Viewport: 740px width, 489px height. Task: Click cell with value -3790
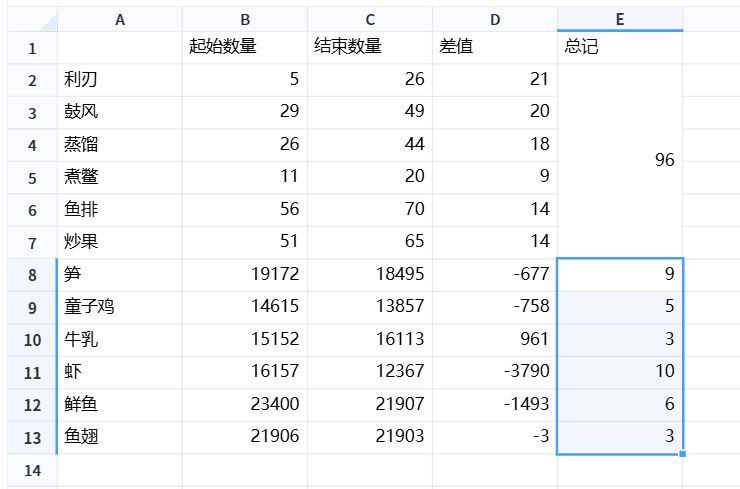[x=495, y=372]
